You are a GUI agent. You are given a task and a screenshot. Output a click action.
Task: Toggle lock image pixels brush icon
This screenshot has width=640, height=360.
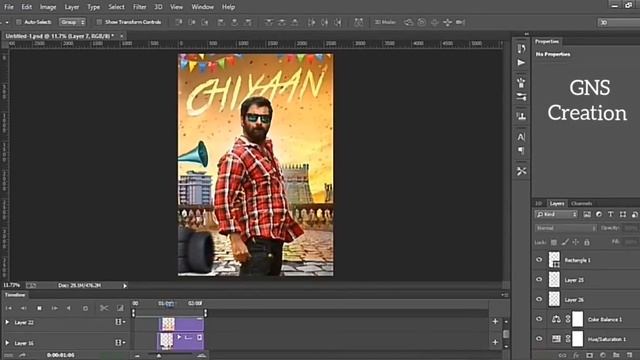(565, 242)
